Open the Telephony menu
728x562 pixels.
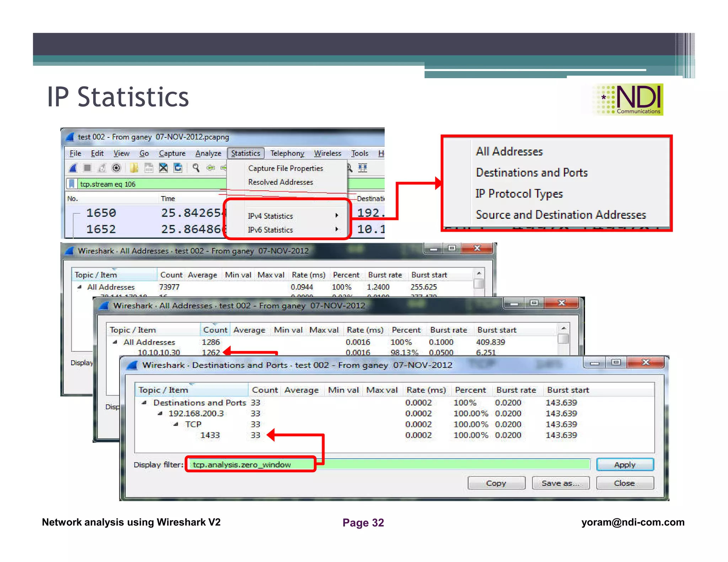[x=287, y=153]
